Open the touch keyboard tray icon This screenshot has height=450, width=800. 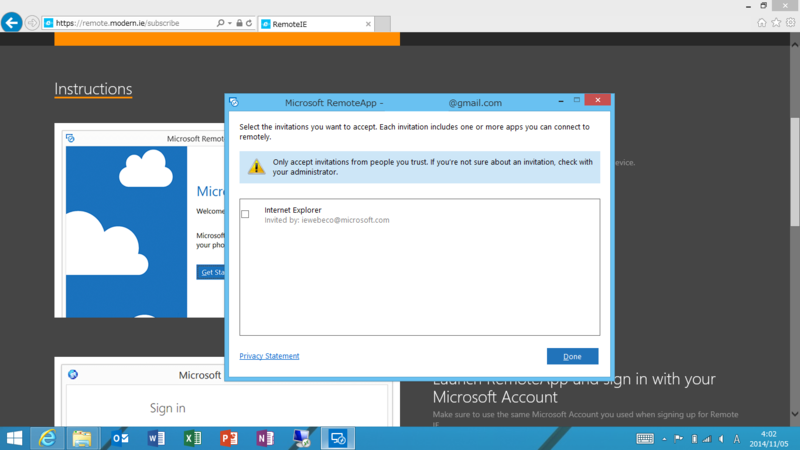click(645, 439)
